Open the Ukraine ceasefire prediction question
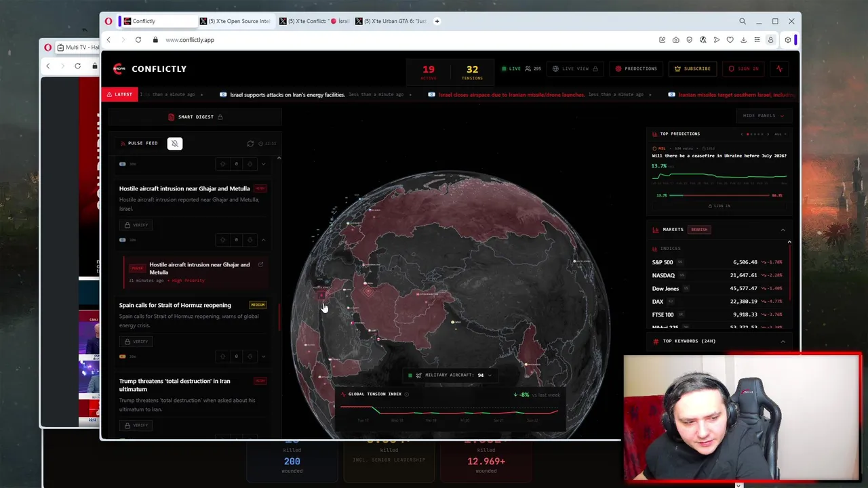 click(719, 156)
